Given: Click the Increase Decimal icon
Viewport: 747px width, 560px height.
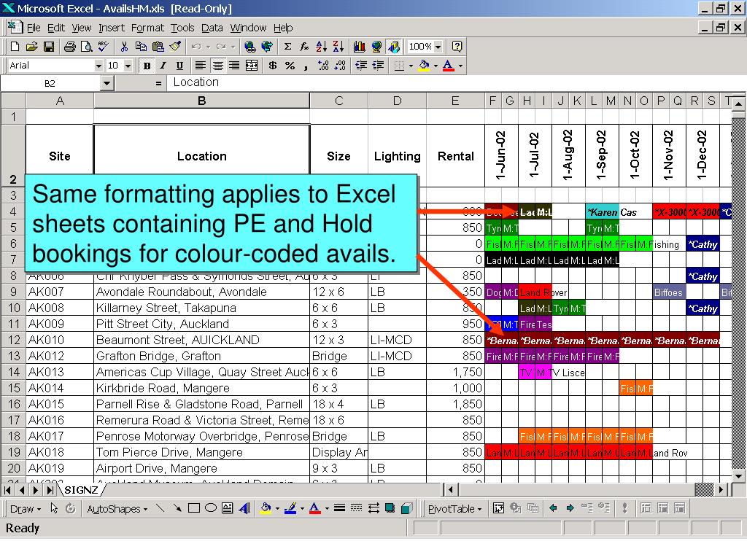Looking at the screenshot, I should pos(323,66).
